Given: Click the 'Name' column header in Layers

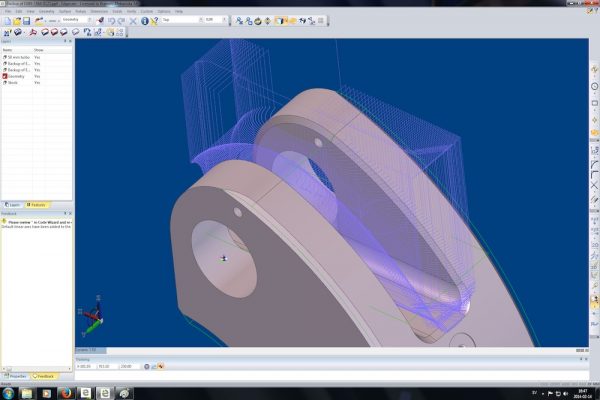Looking at the screenshot, I should pyautogui.click(x=7, y=50).
